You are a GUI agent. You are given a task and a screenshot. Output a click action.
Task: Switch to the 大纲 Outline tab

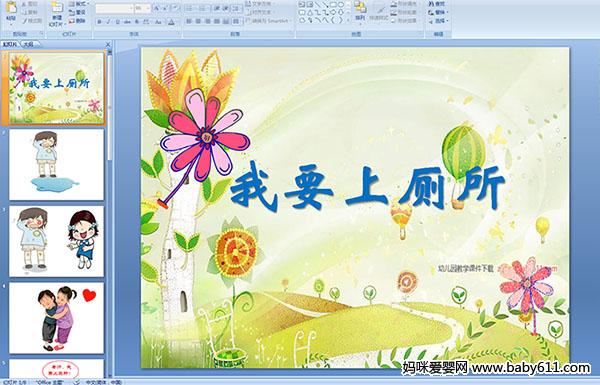click(29, 44)
